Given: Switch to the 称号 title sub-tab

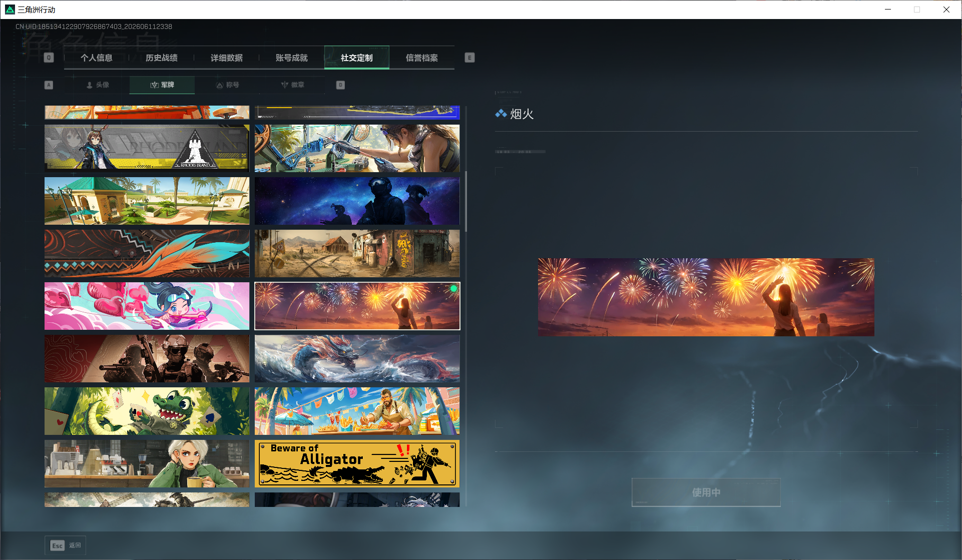Looking at the screenshot, I should pyautogui.click(x=227, y=85).
